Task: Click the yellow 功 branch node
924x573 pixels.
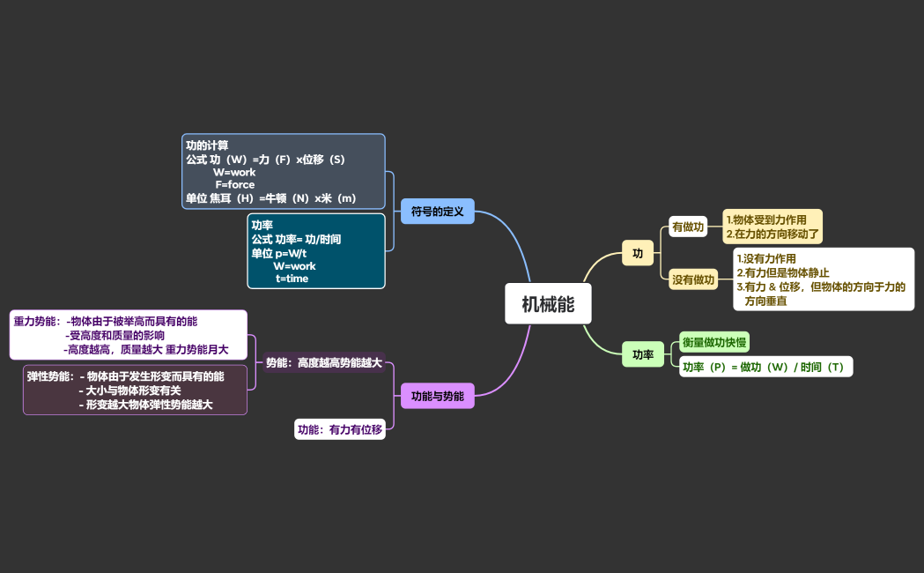Action: pyautogui.click(x=638, y=253)
